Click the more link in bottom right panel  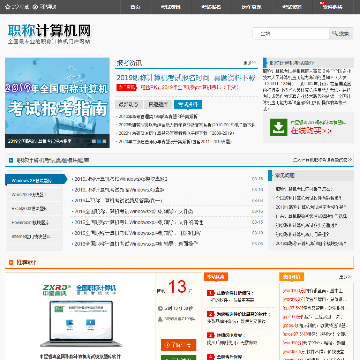click(x=345, y=276)
